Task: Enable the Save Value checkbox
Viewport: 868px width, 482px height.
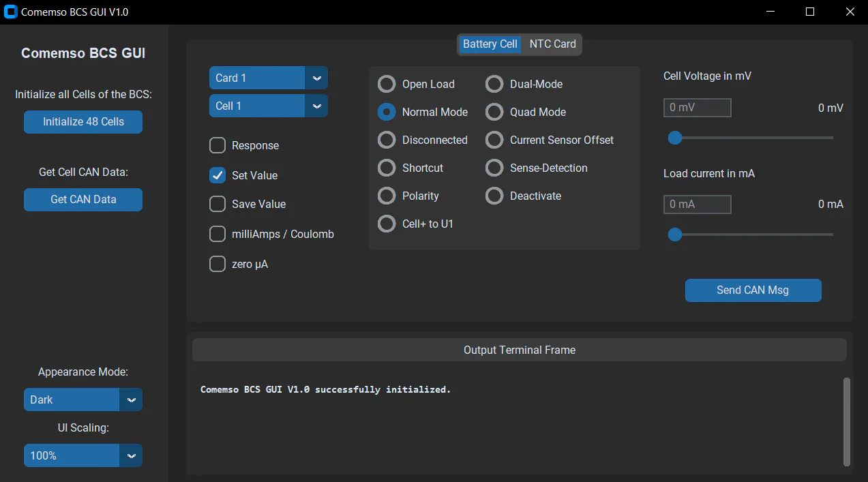Action: (218, 204)
